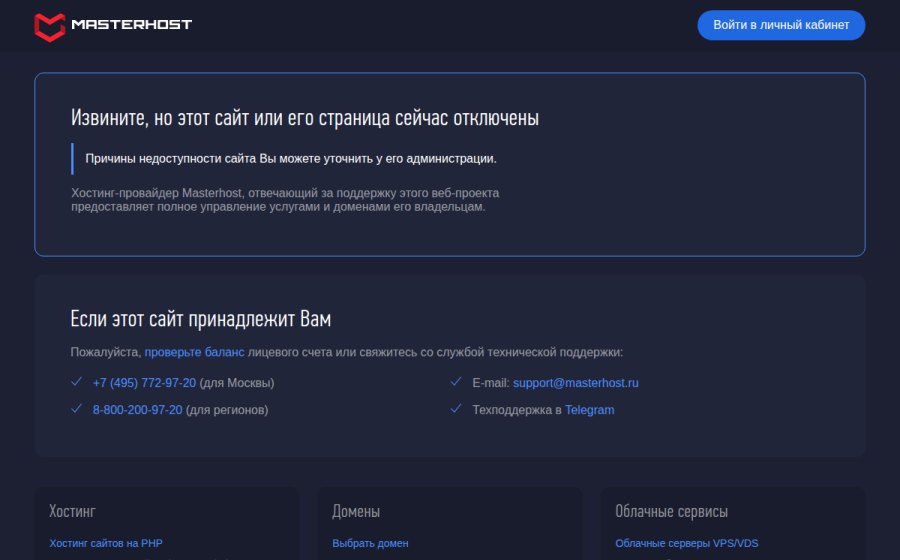Viewport: 900px width, 560px height.
Task: Click the Домены section heading
Action: click(356, 511)
